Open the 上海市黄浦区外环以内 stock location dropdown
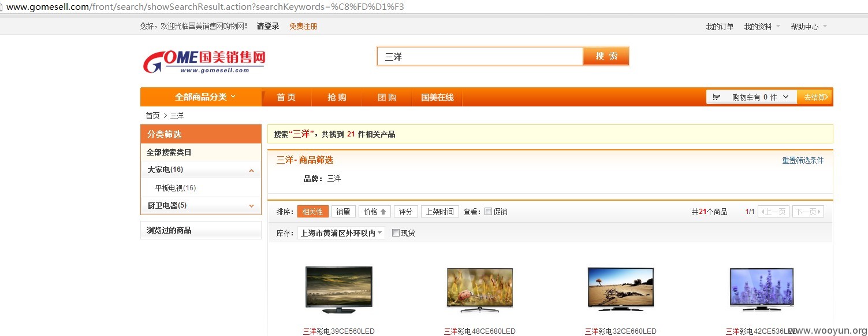 pyautogui.click(x=341, y=233)
